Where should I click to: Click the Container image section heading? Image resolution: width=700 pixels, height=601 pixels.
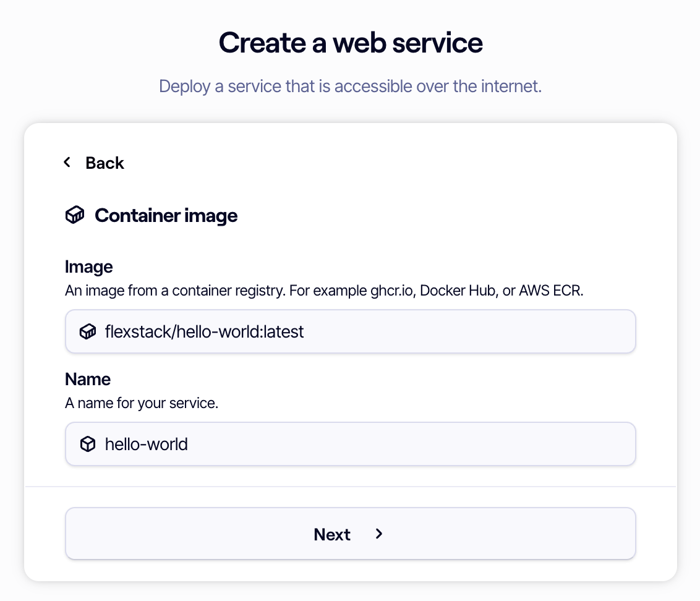(x=166, y=215)
